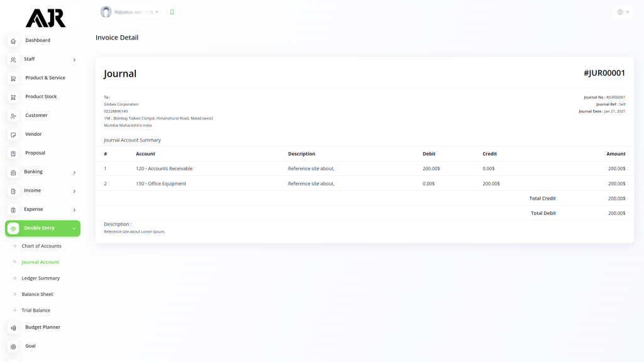Open the Balance Sheet link
This screenshot has width=644, height=362.
click(37, 294)
